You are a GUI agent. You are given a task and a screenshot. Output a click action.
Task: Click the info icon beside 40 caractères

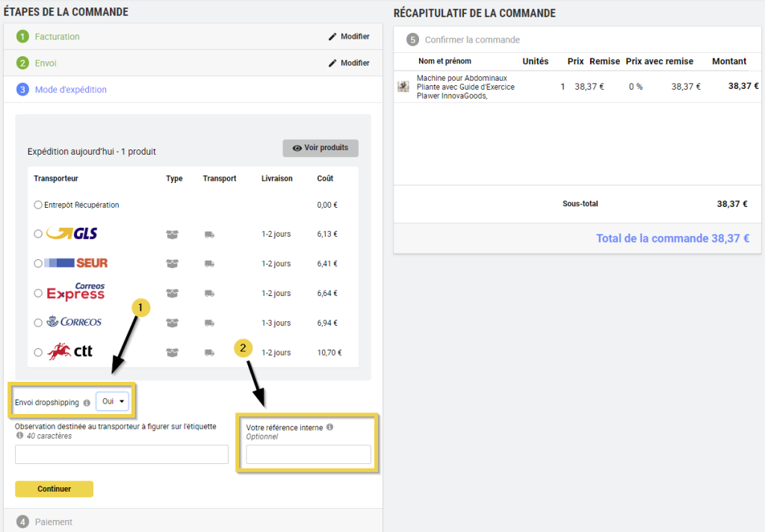coord(19,436)
